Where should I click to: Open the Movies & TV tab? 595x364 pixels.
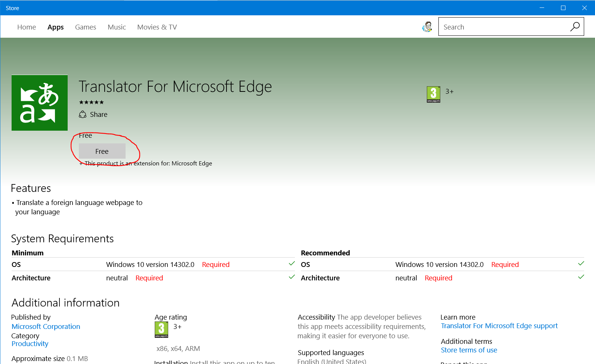pyautogui.click(x=157, y=27)
